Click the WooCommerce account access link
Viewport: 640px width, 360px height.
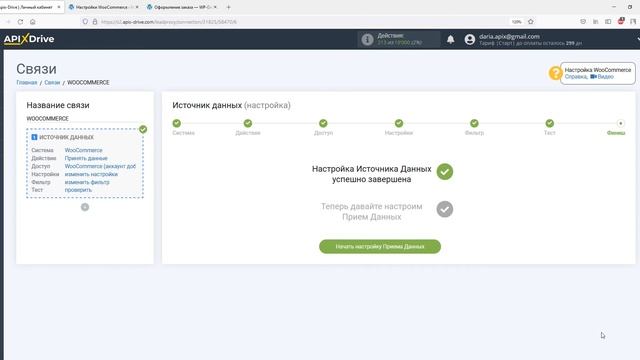(x=100, y=166)
